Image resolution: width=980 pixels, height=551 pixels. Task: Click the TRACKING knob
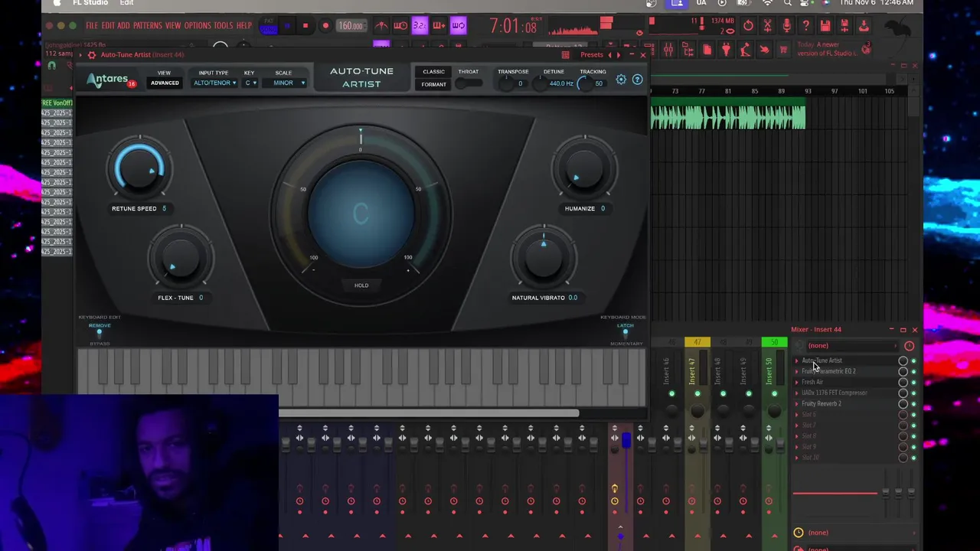pyautogui.click(x=586, y=83)
